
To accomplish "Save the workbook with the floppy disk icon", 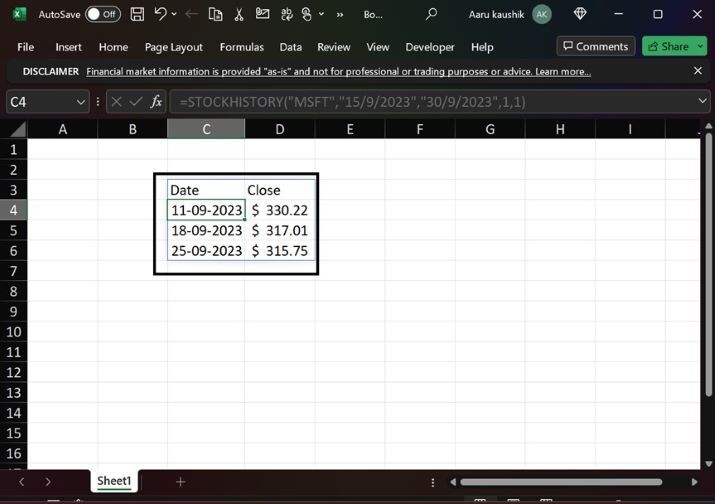I will tap(137, 14).
